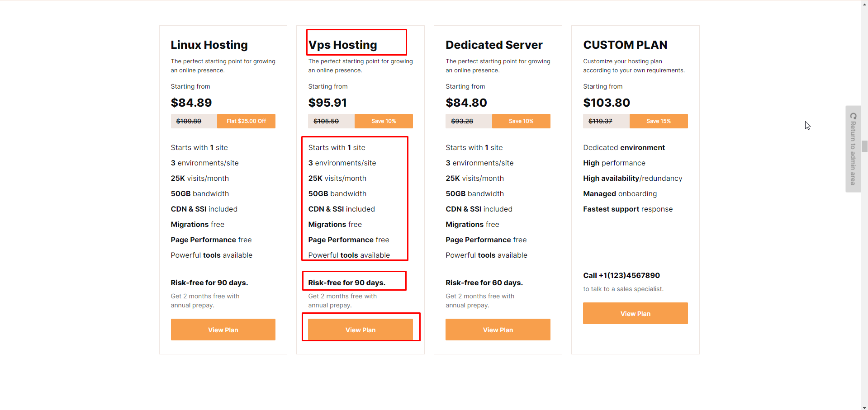Click View Plan under Linux Hosting
The image size is (868, 410).
pyautogui.click(x=223, y=330)
